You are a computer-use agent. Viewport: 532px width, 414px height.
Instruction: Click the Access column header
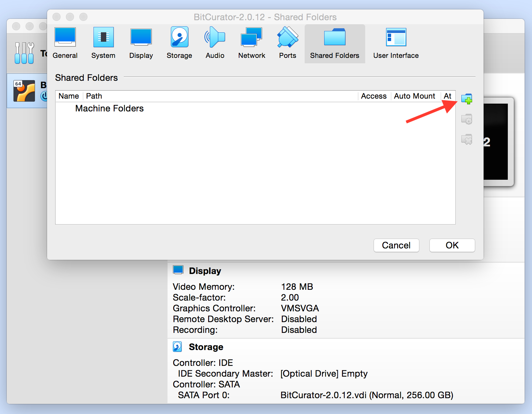point(374,96)
